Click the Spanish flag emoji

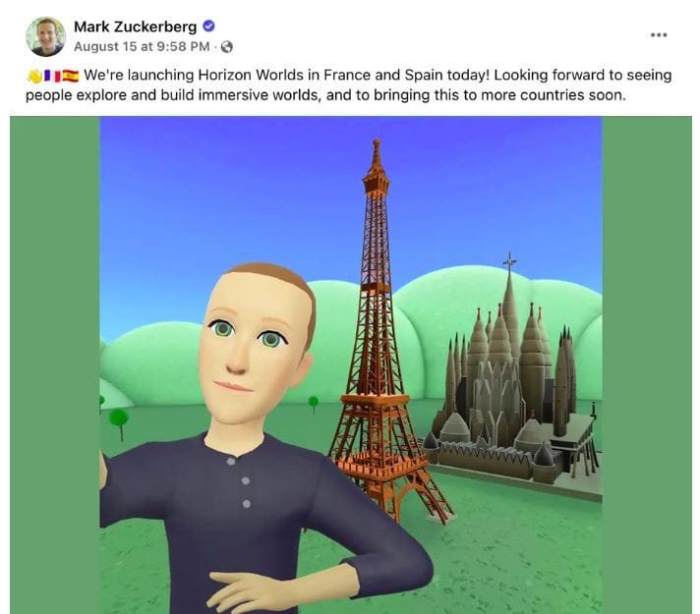pos(71,77)
